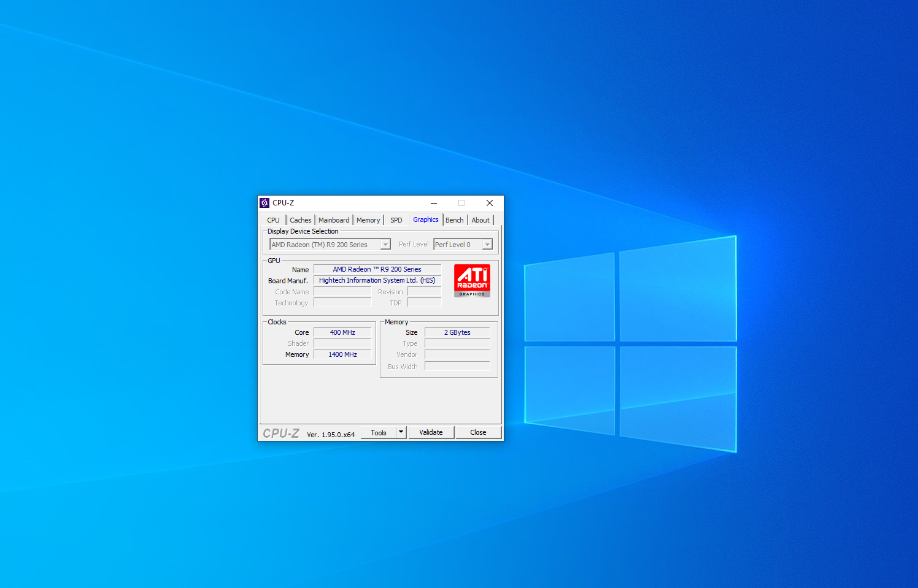918x588 pixels.
Task: Click the empty Shader clock field
Action: click(x=342, y=343)
